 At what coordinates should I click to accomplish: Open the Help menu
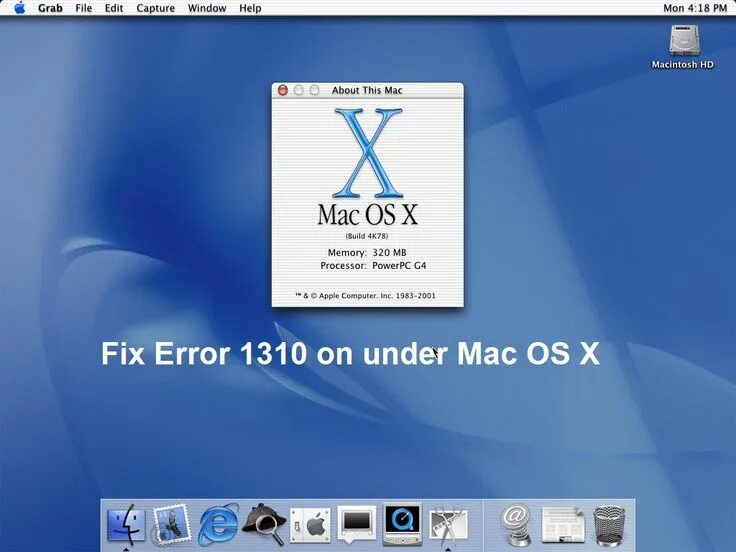(250, 8)
